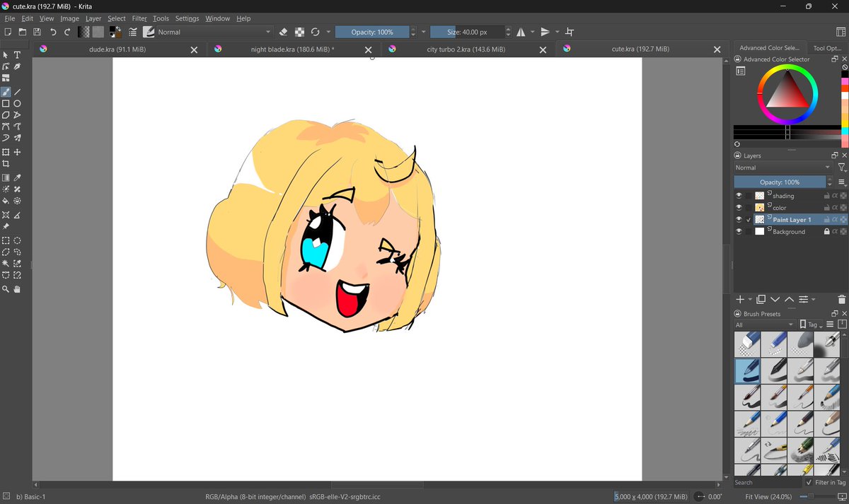The height and width of the screenshot is (504, 849).
Task: Click the image size 5,000 x 4,000 status
Action: point(651,497)
